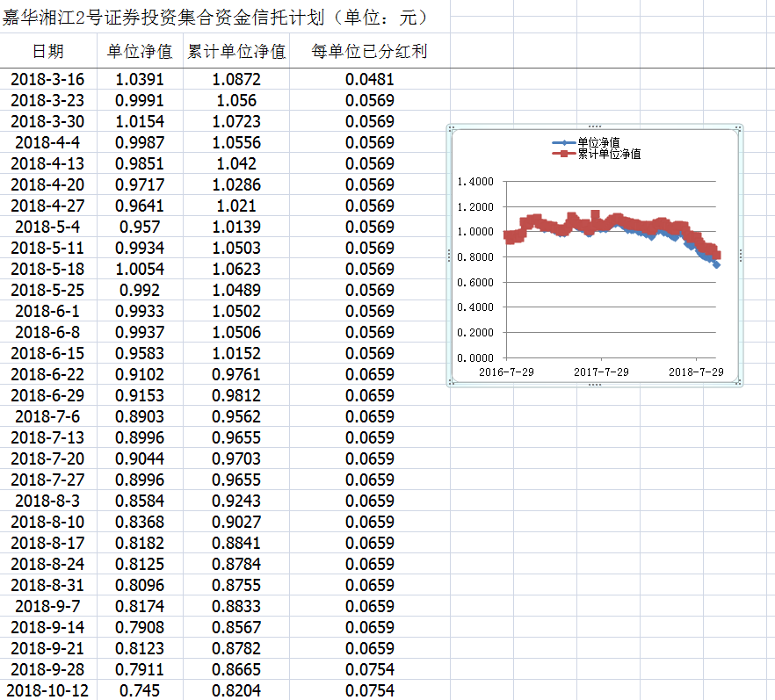The width and height of the screenshot is (775, 700).
Task: Select cumulative value cell 1.0872
Action: tap(236, 79)
